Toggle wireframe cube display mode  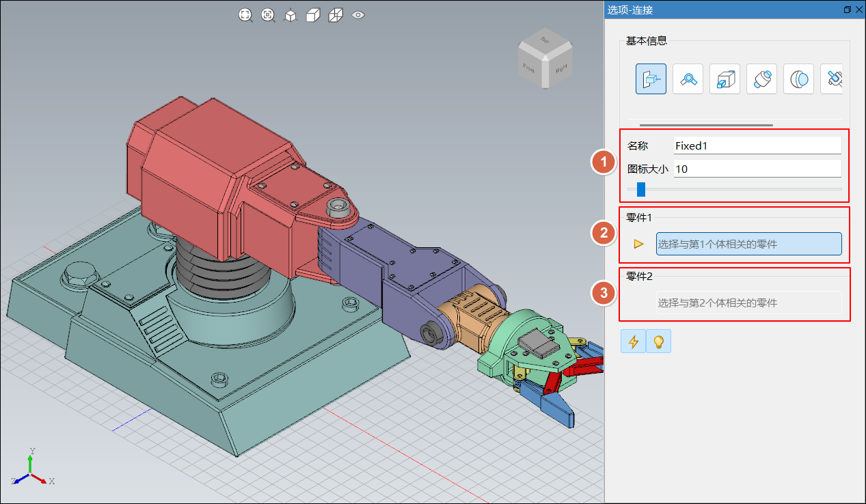(x=336, y=15)
